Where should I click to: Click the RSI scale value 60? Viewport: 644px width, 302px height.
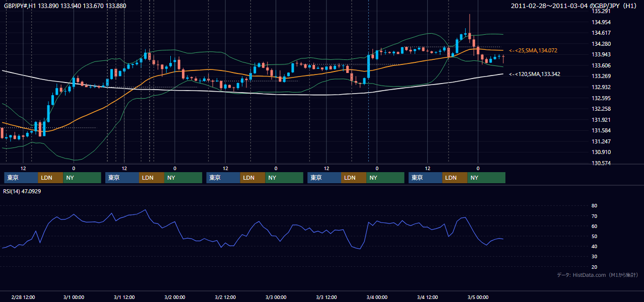[x=594, y=226]
